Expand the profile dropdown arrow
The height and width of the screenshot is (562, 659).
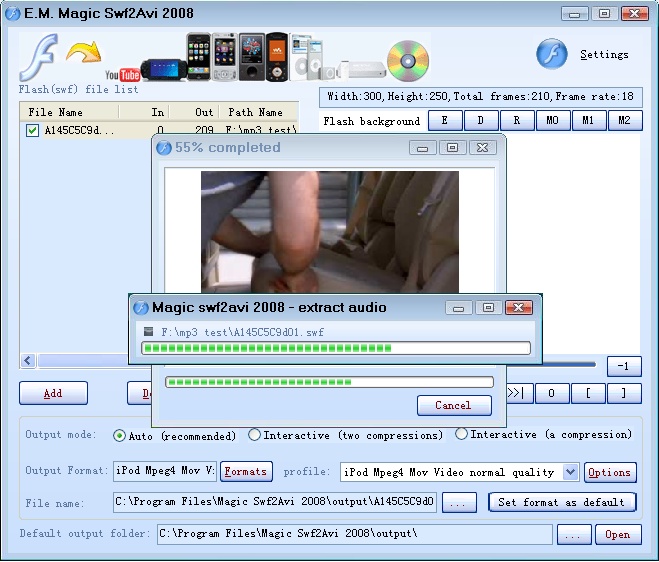coord(570,472)
